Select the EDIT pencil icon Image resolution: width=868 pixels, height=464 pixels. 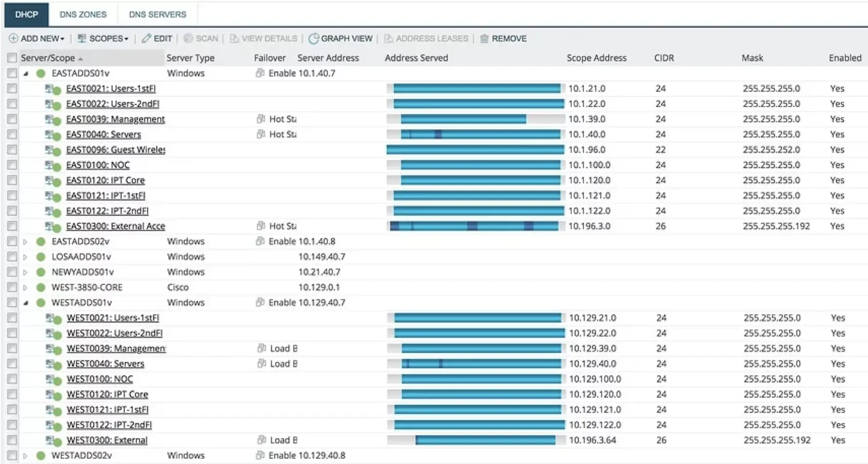[146, 39]
